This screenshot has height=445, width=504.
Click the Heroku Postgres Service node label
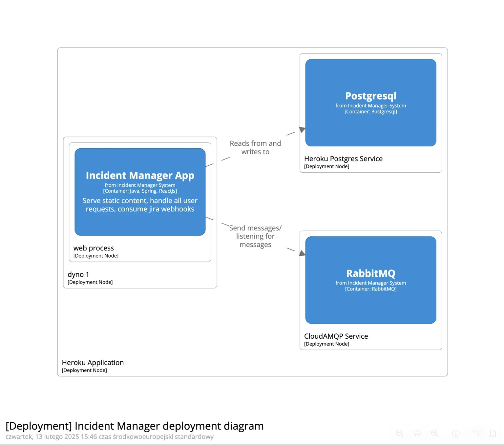343,159
